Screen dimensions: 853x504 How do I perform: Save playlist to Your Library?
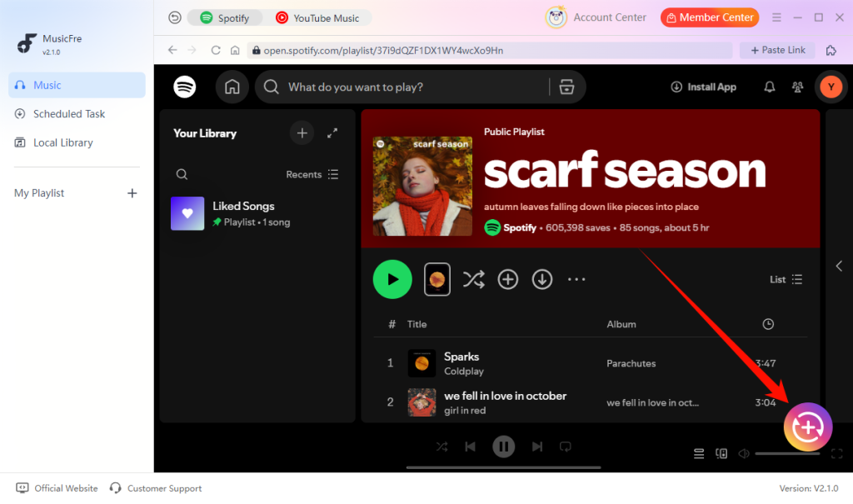point(507,279)
